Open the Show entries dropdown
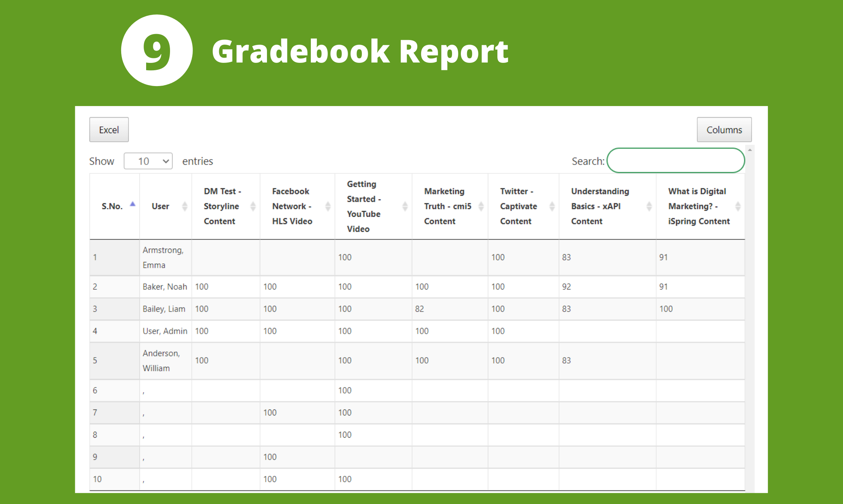The width and height of the screenshot is (843, 504). [148, 161]
